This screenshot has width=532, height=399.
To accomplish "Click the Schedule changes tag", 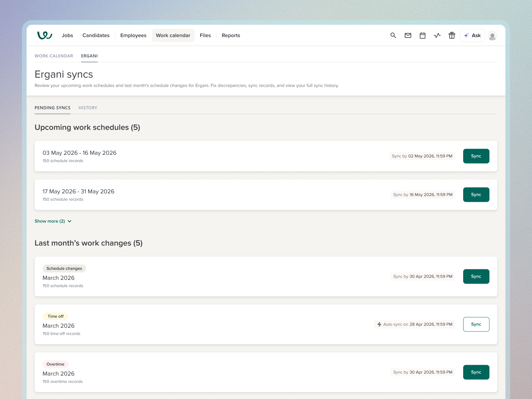I will (64, 268).
